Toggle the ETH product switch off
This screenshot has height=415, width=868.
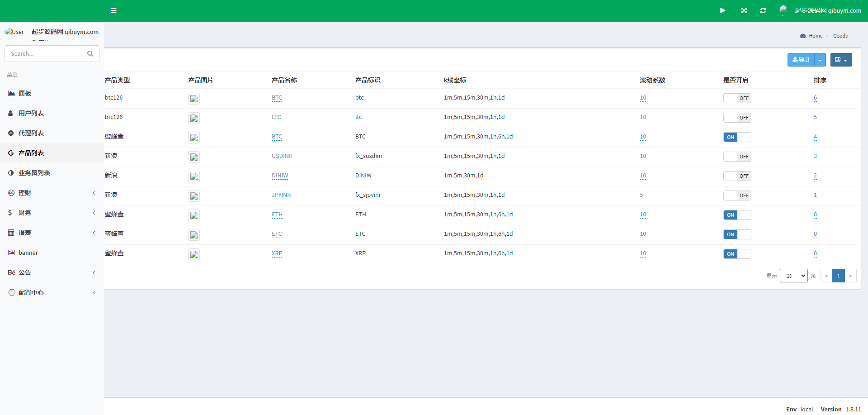point(737,215)
